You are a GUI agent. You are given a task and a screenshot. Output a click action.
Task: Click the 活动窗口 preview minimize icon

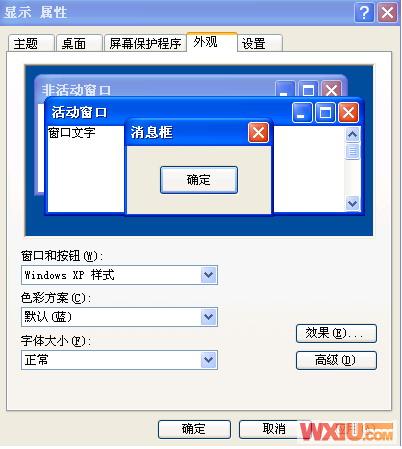click(302, 112)
